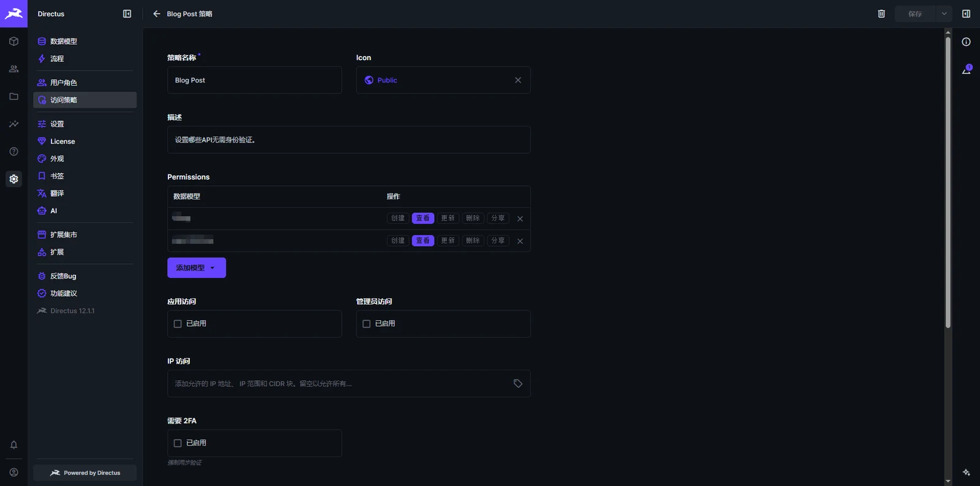Open 扩展 extensions page
Image resolution: width=980 pixels, height=486 pixels.
85,252
